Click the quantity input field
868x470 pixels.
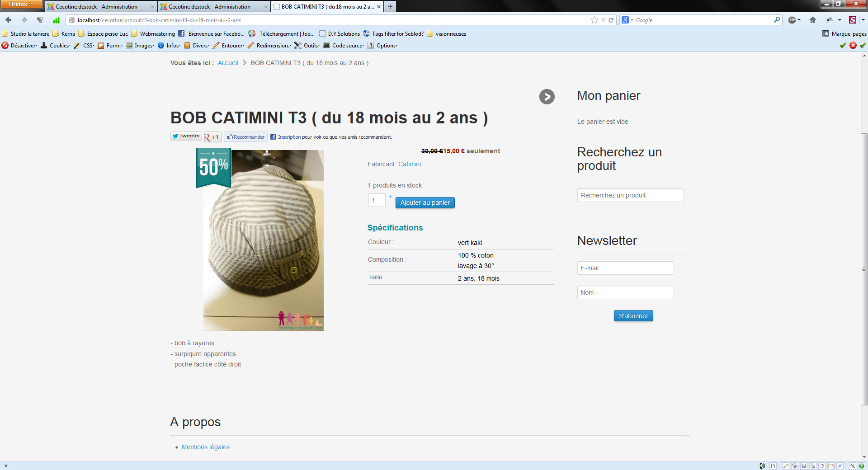pyautogui.click(x=377, y=200)
